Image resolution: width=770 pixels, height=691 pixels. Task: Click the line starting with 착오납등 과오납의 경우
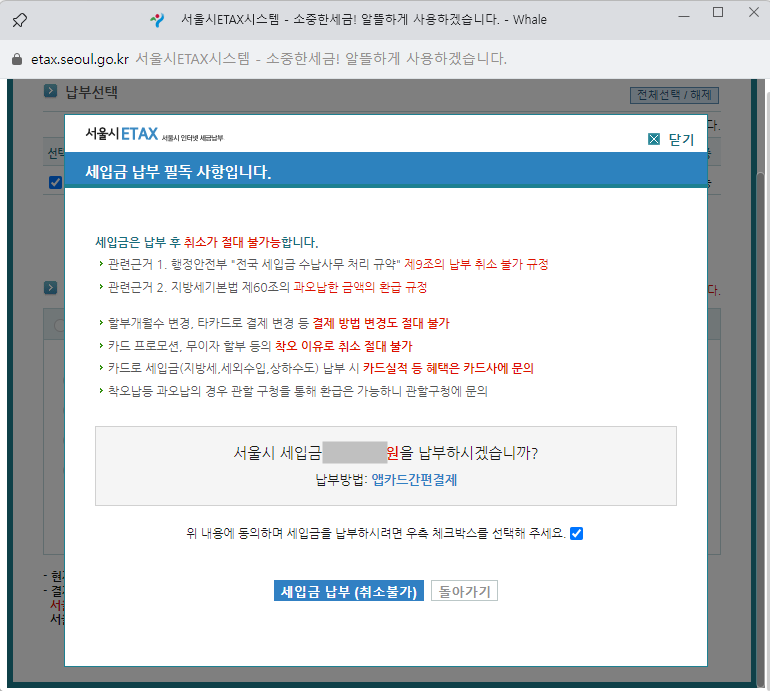click(x=298, y=391)
